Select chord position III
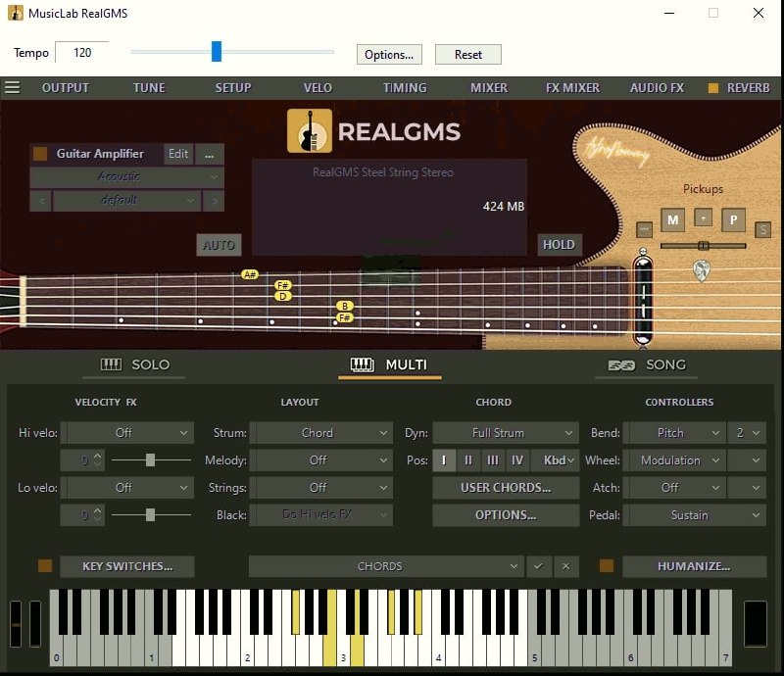Image resolution: width=784 pixels, height=676 pixels. (493, 460)
